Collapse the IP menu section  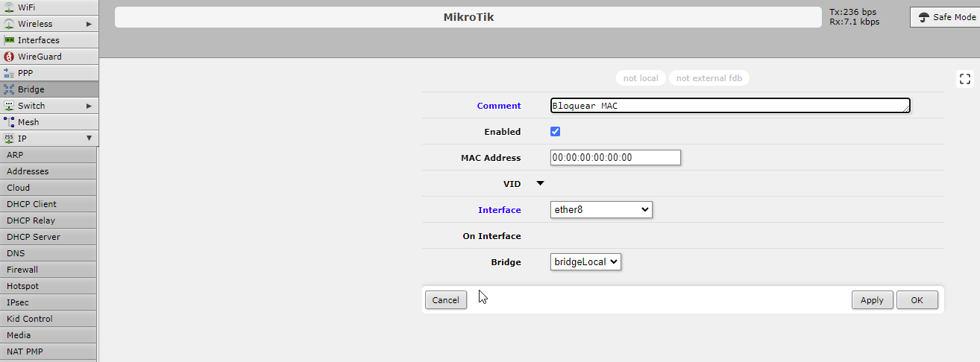pyautogui.click(x=89, y=139)
